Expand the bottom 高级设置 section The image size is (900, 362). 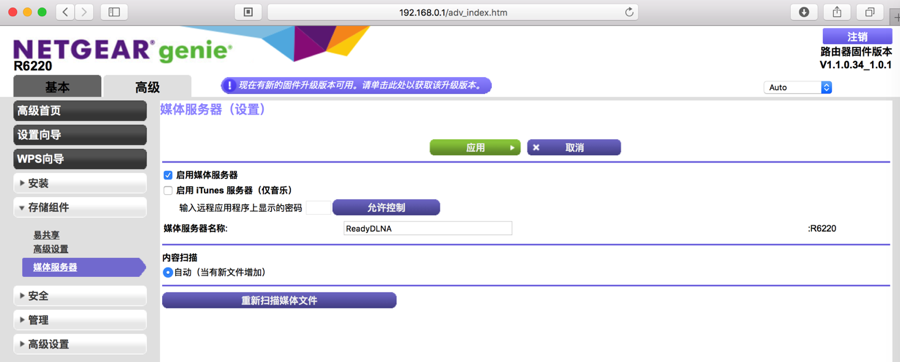click(80, 344)
